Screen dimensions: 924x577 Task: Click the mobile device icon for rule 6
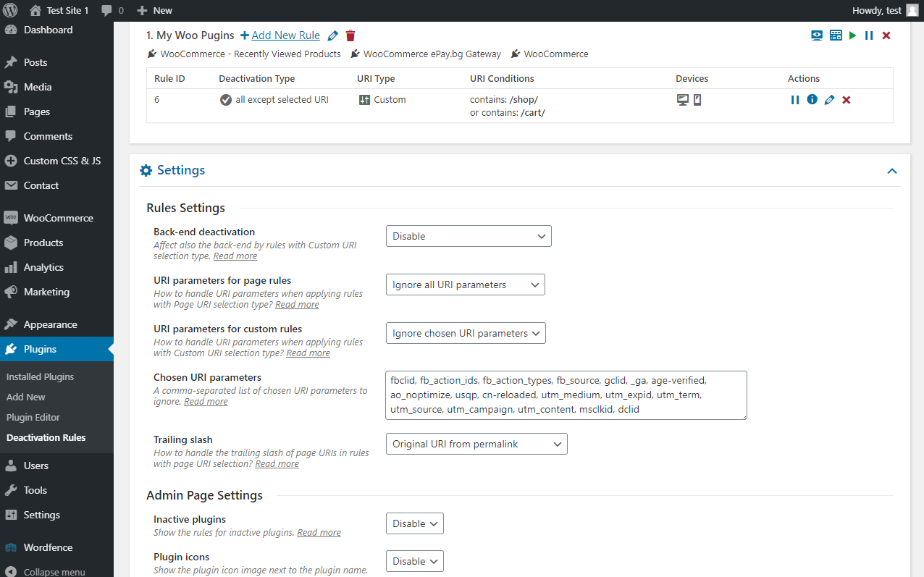tap(697, 99)
